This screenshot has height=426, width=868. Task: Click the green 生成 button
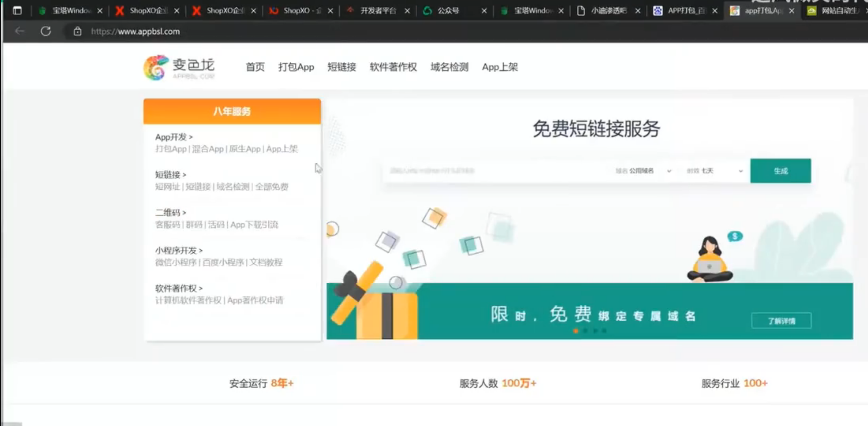tap(780, 171)
